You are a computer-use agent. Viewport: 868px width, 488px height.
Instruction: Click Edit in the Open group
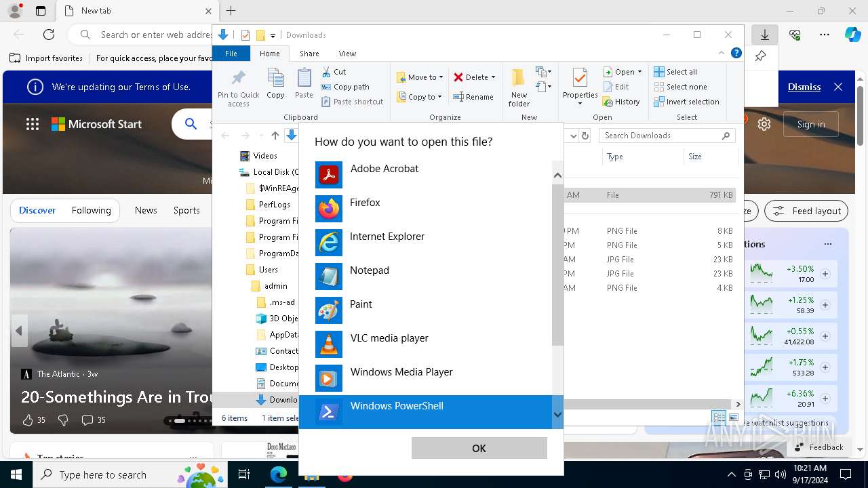[616, 87]
